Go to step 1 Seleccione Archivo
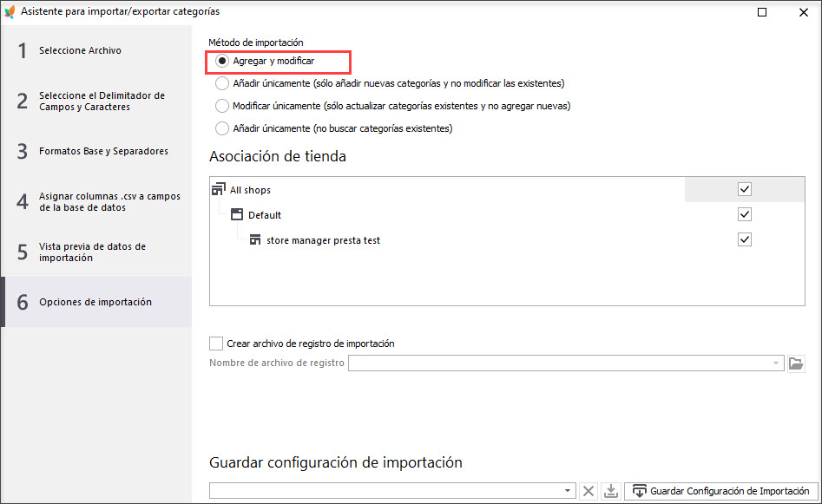This screenshot has width=822, height=504. pos(96,50)
